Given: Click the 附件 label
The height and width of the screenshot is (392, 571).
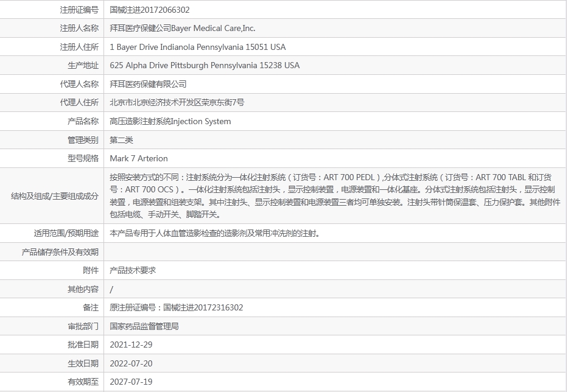Looking at the screenshot, I should (91, 270).
